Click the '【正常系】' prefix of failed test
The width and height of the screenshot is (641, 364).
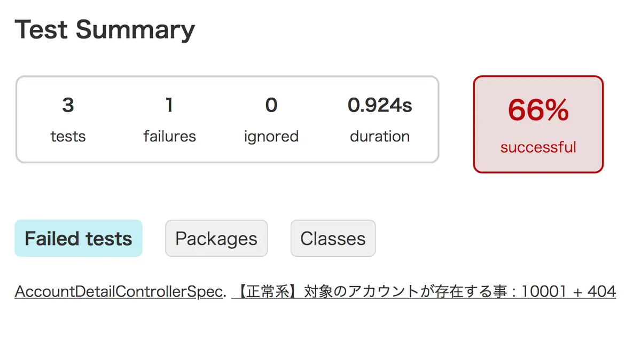click(268, 291)
